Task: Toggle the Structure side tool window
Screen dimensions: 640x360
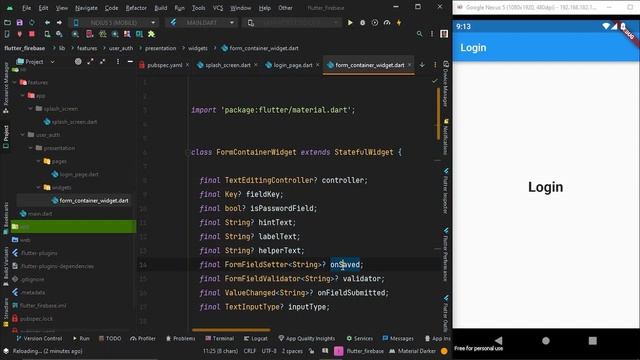Action: (6, 312)
